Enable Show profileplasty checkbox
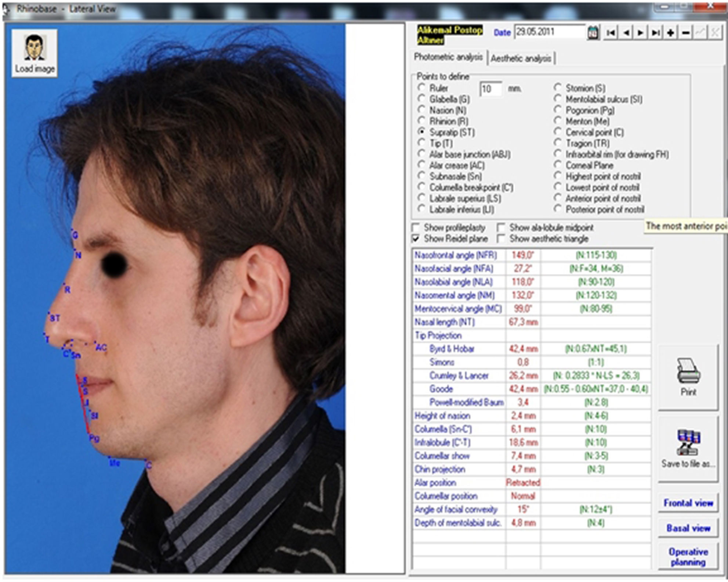 click(416, 227)
